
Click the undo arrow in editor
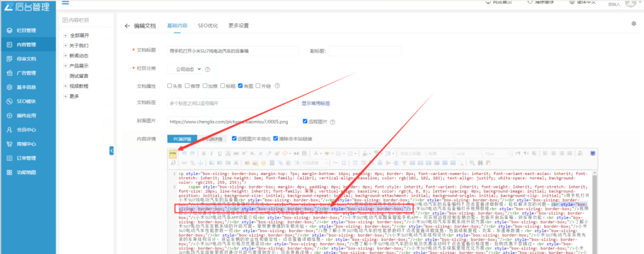coord(184,154)
